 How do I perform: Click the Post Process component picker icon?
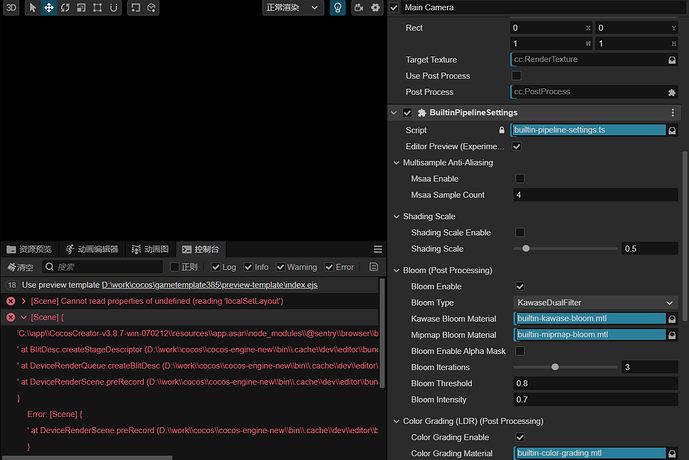click(x=672, y=92)
